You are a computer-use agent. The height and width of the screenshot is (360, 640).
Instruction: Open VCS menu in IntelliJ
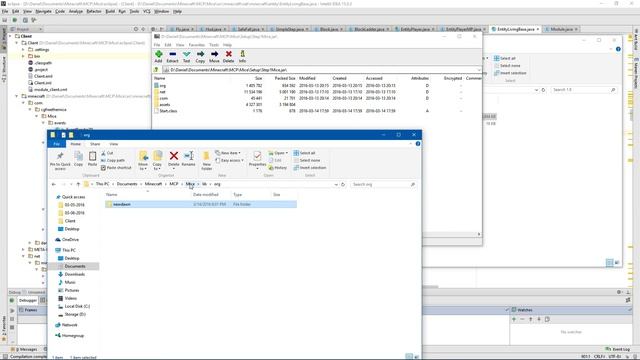[x=147, y=11]
